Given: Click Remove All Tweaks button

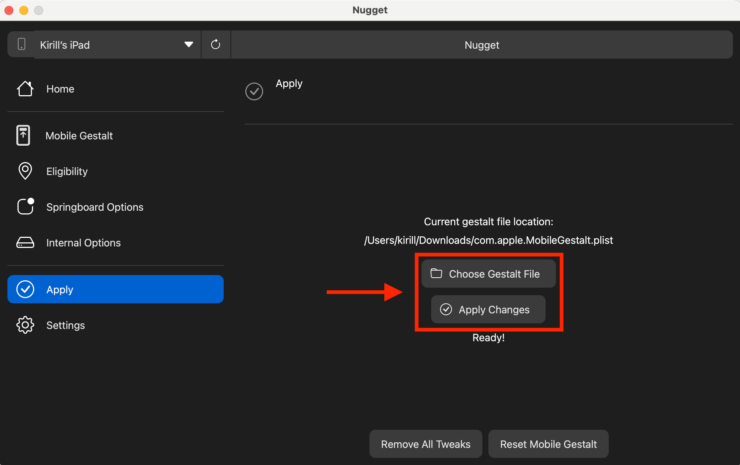Looking at the screenshot, I should coord(426,444).
